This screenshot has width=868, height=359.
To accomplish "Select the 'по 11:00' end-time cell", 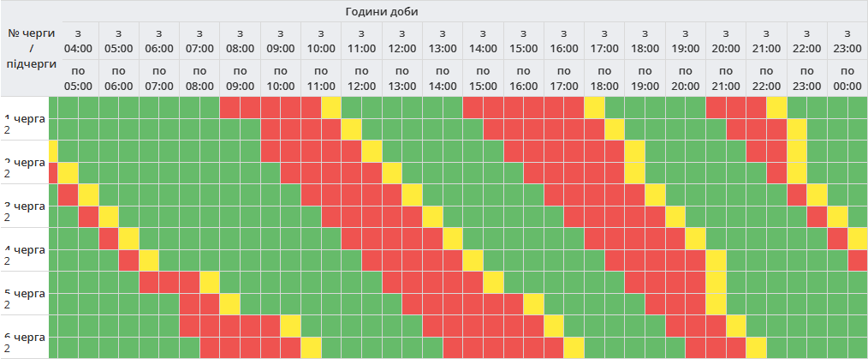I will click(321, 78).
